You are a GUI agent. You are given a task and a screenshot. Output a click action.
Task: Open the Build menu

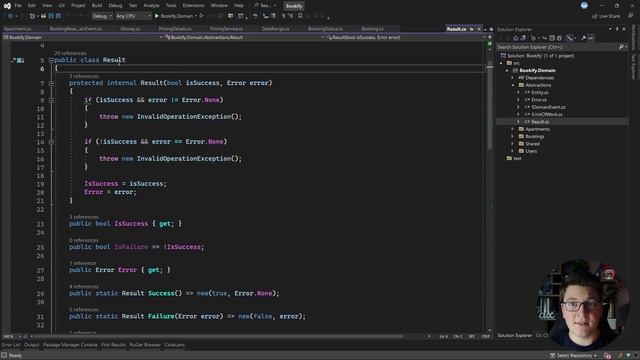click(x=97, y=6)
